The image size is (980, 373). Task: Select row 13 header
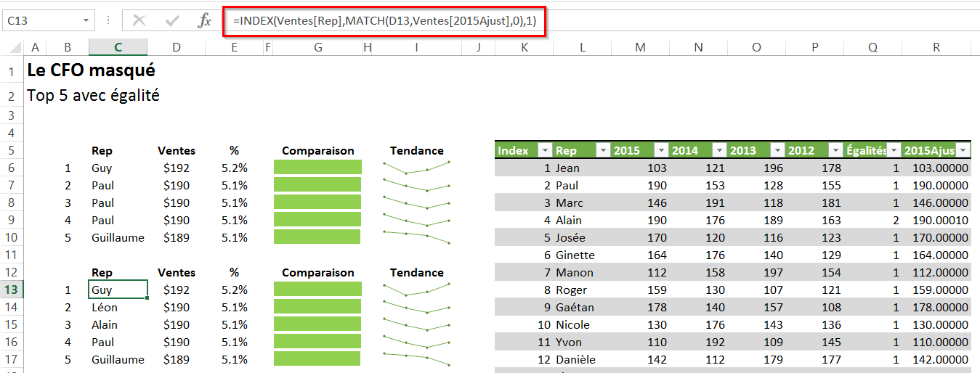pos(12,290)
